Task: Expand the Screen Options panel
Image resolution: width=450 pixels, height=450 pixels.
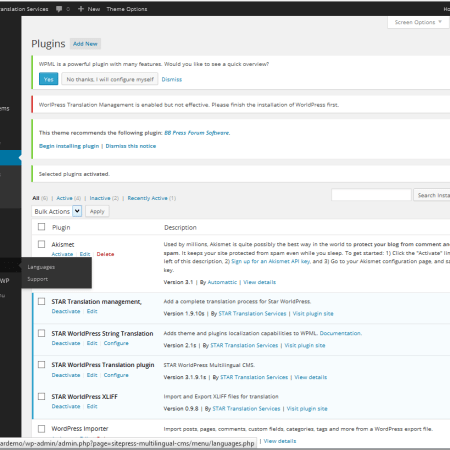Action: (x=418, y=22)
